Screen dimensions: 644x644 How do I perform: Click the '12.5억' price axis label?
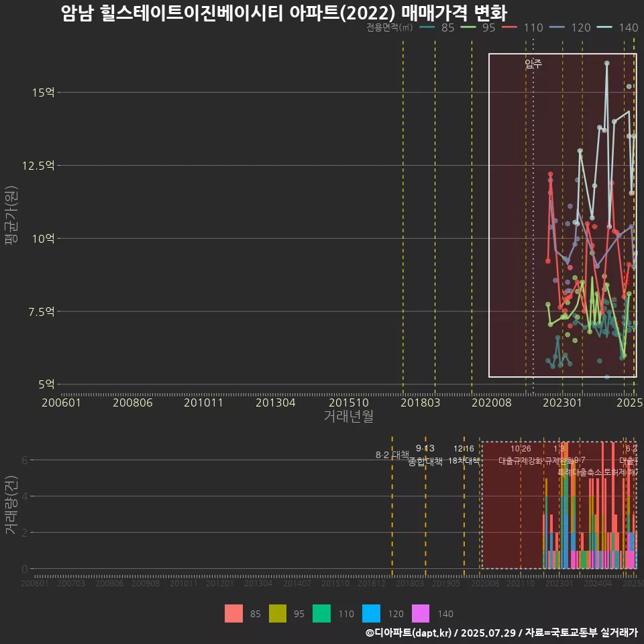(x=38, y=166)
